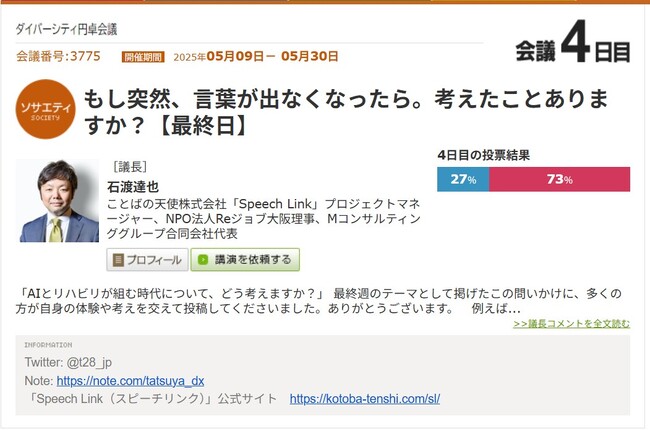650x430 pixels.
Task: Open the プロフィール button
Action: coord(147,260)
